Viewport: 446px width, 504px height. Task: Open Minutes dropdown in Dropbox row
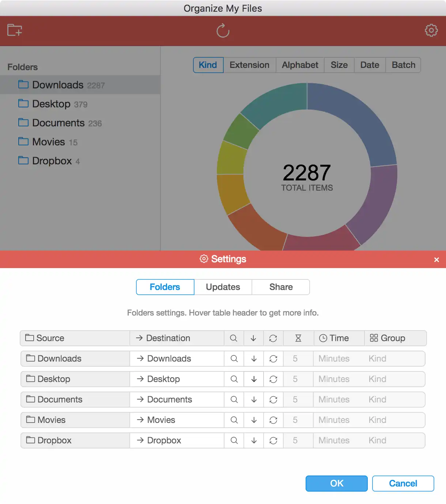click(334, 440)
